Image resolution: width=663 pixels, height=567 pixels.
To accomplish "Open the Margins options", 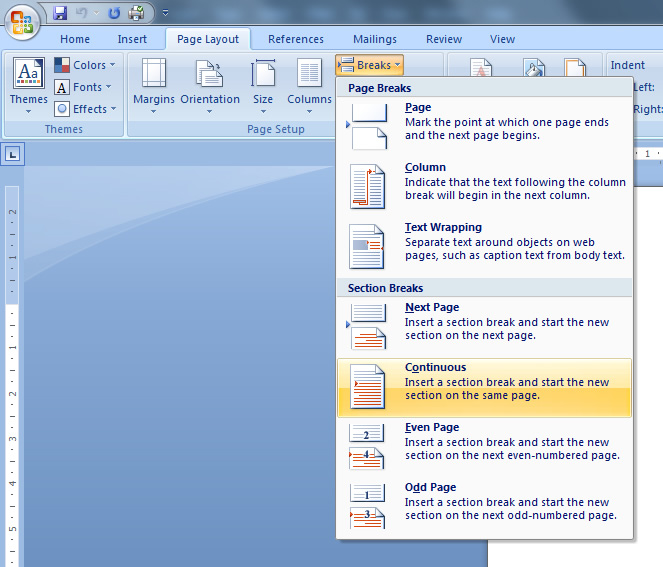I will click(154, 83).
